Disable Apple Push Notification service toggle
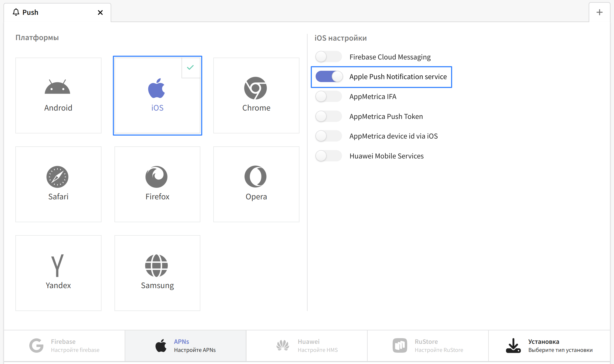This screenshot has height=364, width=614. (x=329, y=77)
